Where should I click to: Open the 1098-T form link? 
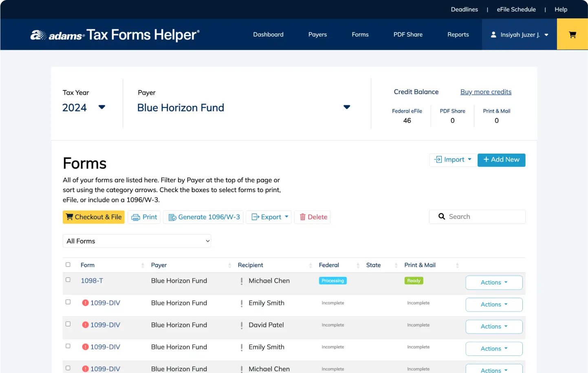(92, 281)
